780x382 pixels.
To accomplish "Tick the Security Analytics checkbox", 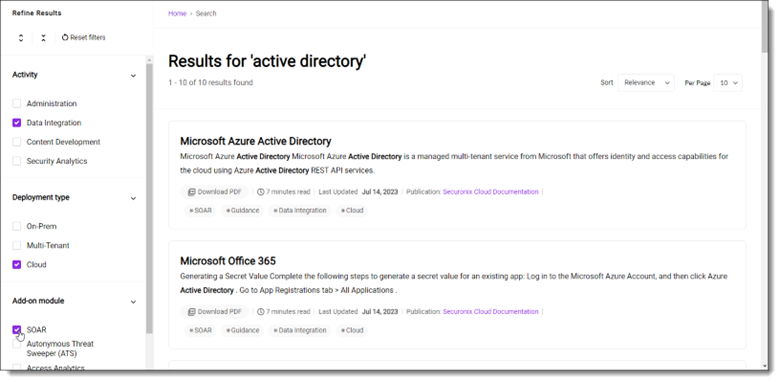I will click(17, 161).
